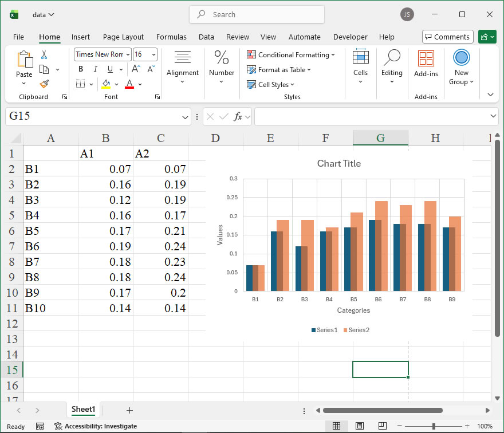Viewport: 504px width, 433px height.
Task: Switch to the Formulas tab
Action: tap(171, 37)
